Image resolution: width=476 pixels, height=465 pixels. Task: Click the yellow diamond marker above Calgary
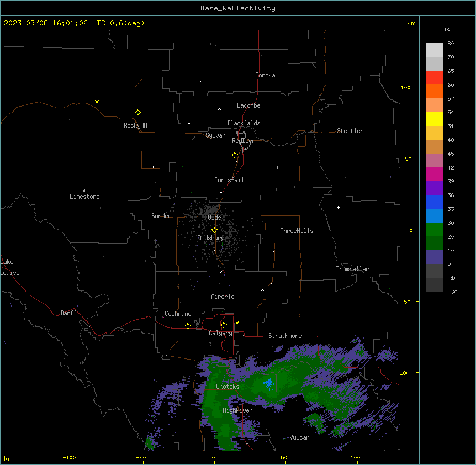[x=224, y=325]
